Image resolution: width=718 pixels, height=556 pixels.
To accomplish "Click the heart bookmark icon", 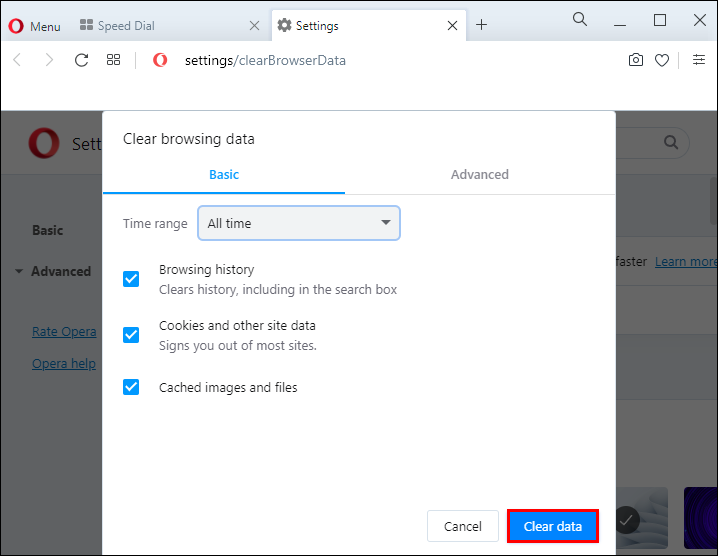I will pos(662,60).
